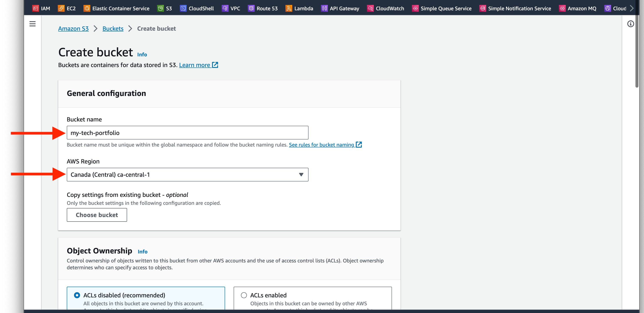The height and width of the screenshot is (313, 644).
Task: Open the Lambda service shortcut icon
Action: (x=289, y=8)
